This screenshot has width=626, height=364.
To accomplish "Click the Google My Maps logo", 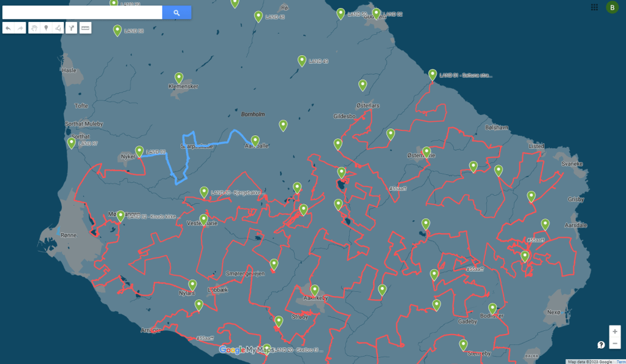I will [246, 350].
